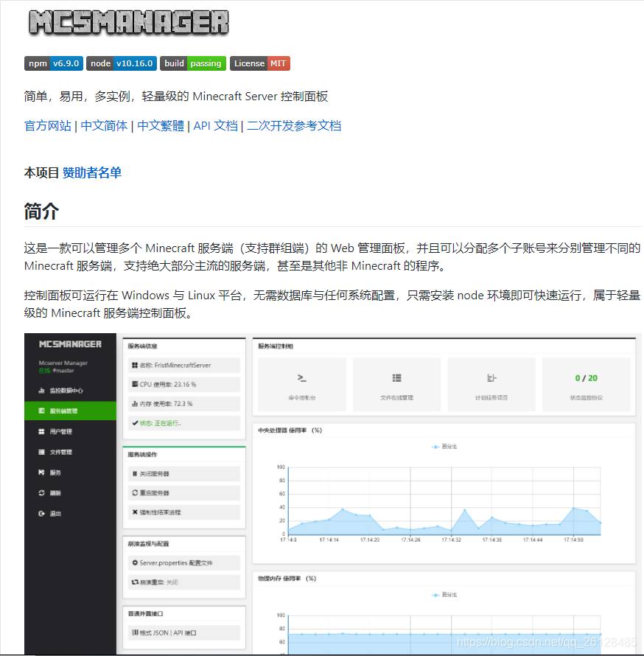This screenshot has height=656, width=644.
Task: Open the 命令控制台 console tile
Action: tap(302, 385)
